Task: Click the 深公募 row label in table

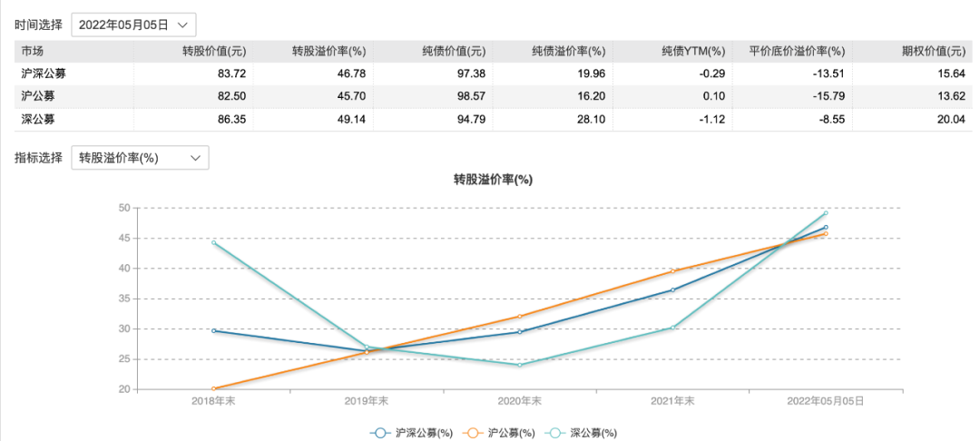Action: (x=38, y=119)
